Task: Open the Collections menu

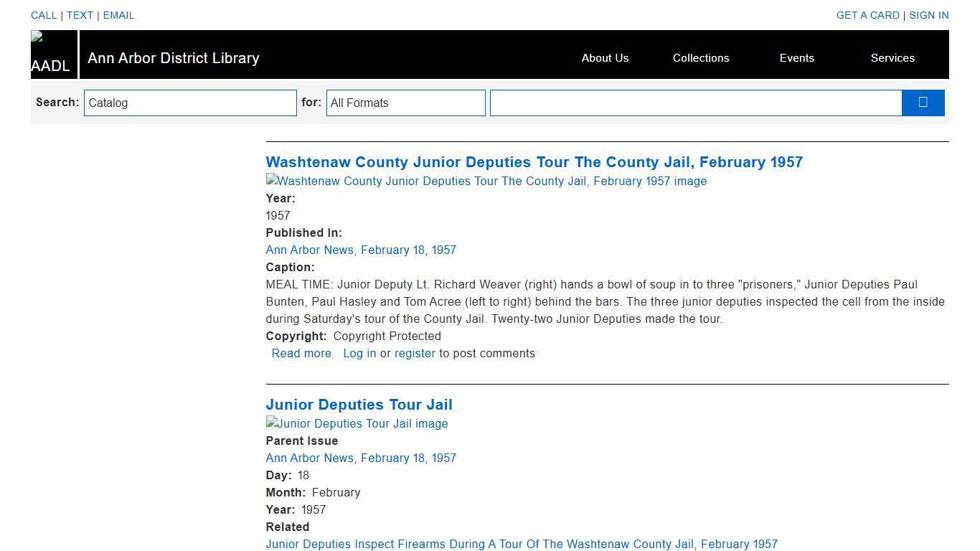Action: (x=700, y=58)
